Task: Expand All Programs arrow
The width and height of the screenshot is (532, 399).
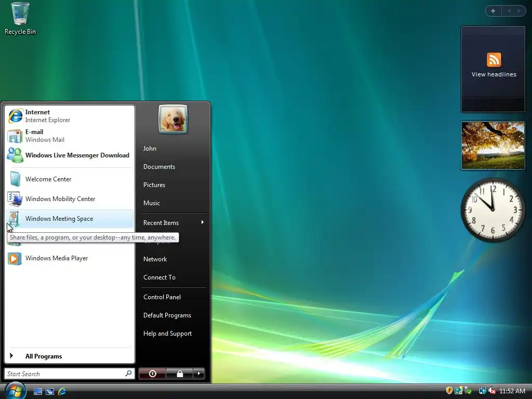Action: pos(11,355)
